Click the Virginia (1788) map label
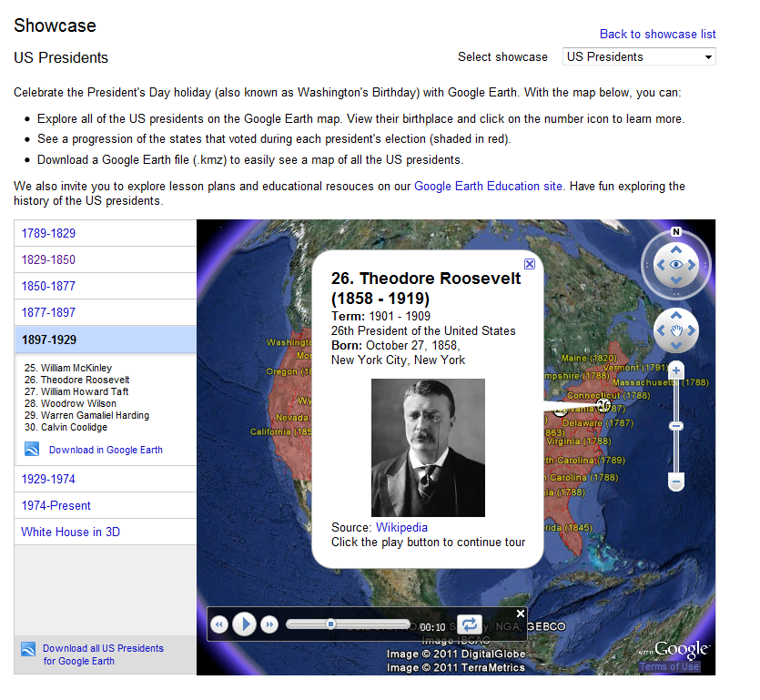760x700 pixels. click(x=579, y=441)
